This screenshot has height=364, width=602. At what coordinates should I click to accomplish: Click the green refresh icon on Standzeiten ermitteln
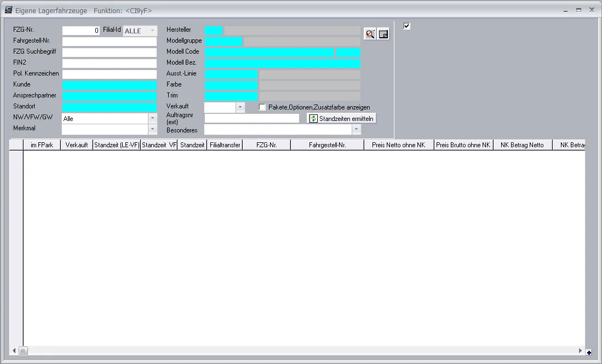(x=313, y=119)
